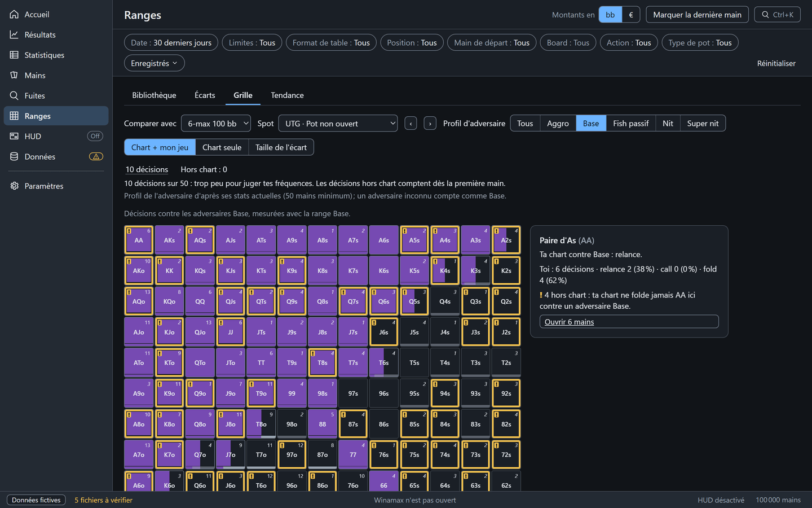Click HUD désactivé in status bar
Screen dimensions: 812x508
(x=721, y=500)
